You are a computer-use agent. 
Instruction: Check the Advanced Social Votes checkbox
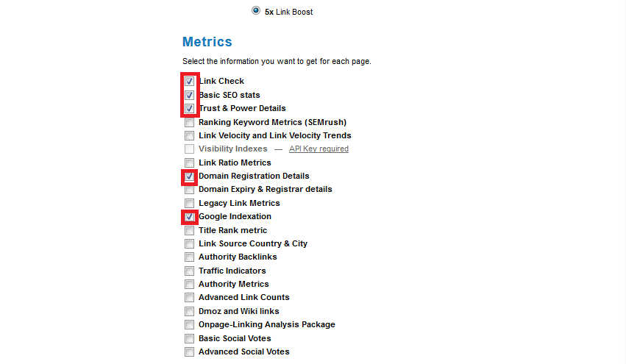coord(190,352)
